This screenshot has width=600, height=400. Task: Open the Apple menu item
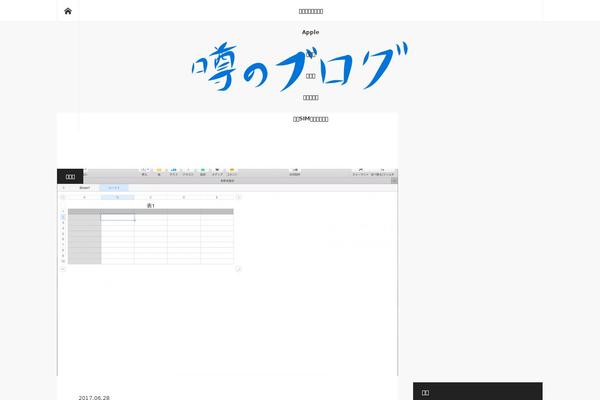point(310,32)
